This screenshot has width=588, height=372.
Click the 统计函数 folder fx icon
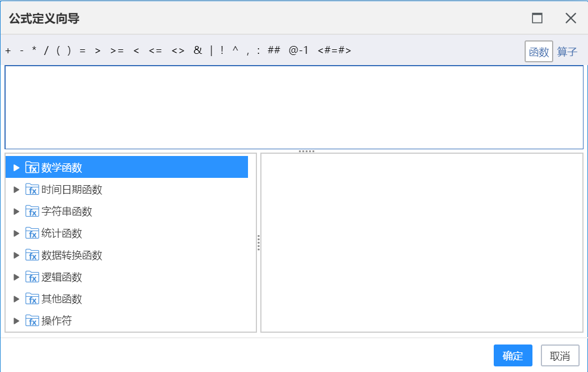point(32,233)
